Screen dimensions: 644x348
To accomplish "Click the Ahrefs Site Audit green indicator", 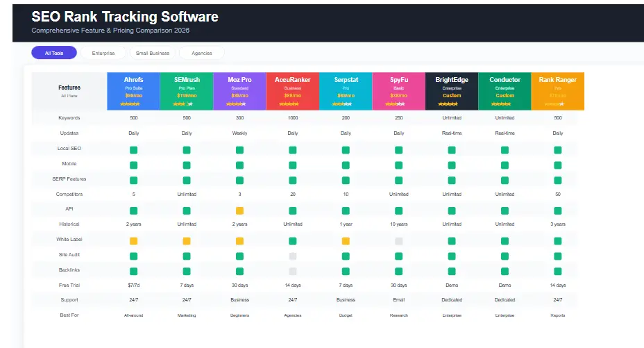I will (133, 256).
